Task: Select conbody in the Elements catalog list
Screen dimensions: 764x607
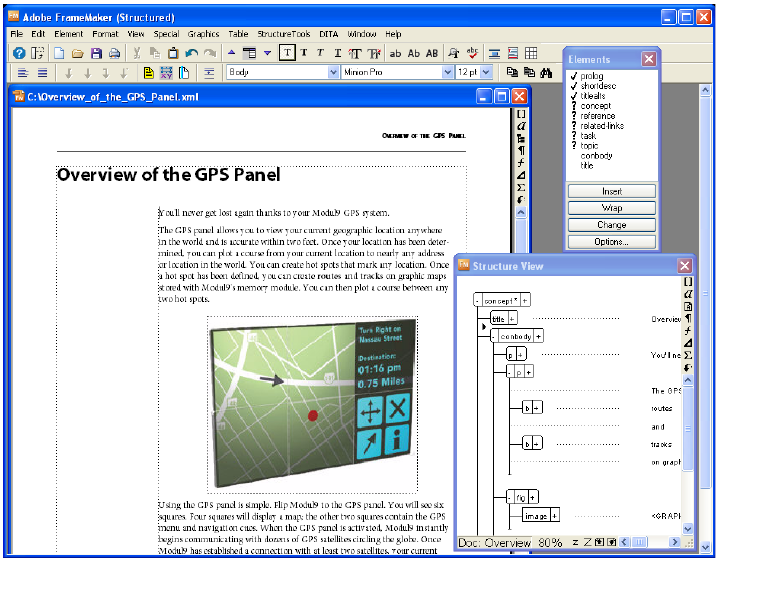Action: pyautogui.click(x=596, y=155)
